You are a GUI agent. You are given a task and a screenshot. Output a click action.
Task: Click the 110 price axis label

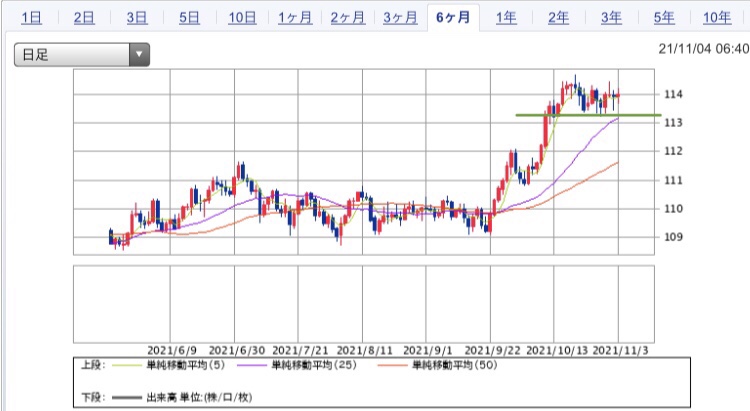[x=673, y=209]
